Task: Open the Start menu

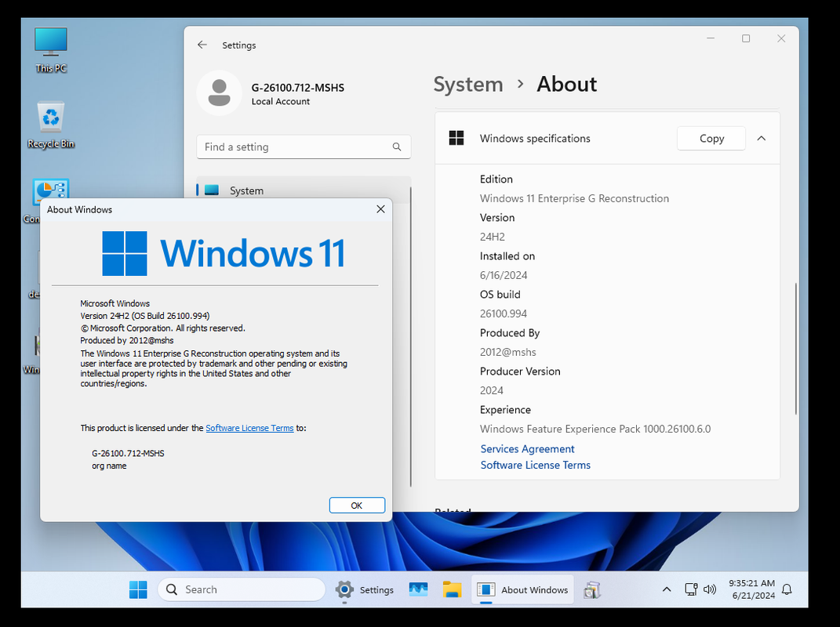Action: 138,589
